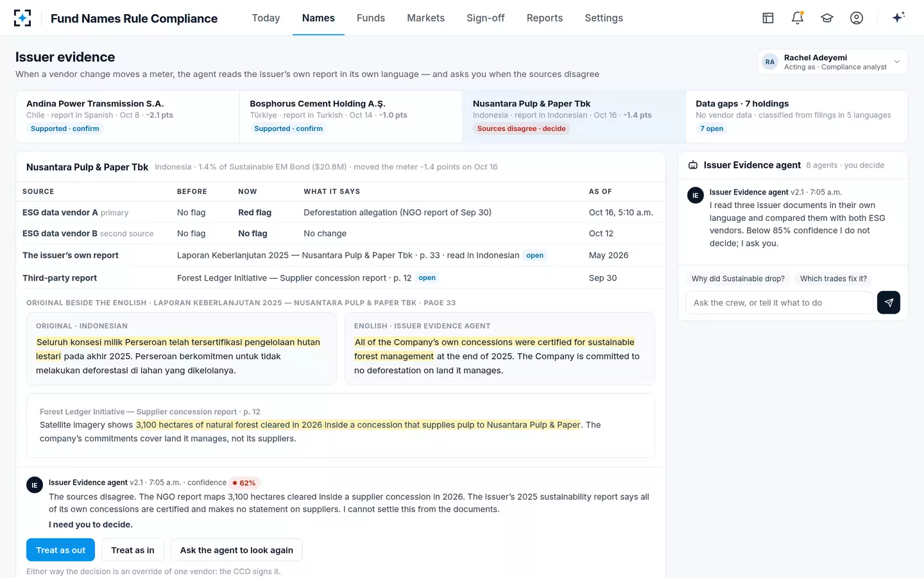Click the Treat as out button
This screenshot has height=578, width=924.
(61, 550)
